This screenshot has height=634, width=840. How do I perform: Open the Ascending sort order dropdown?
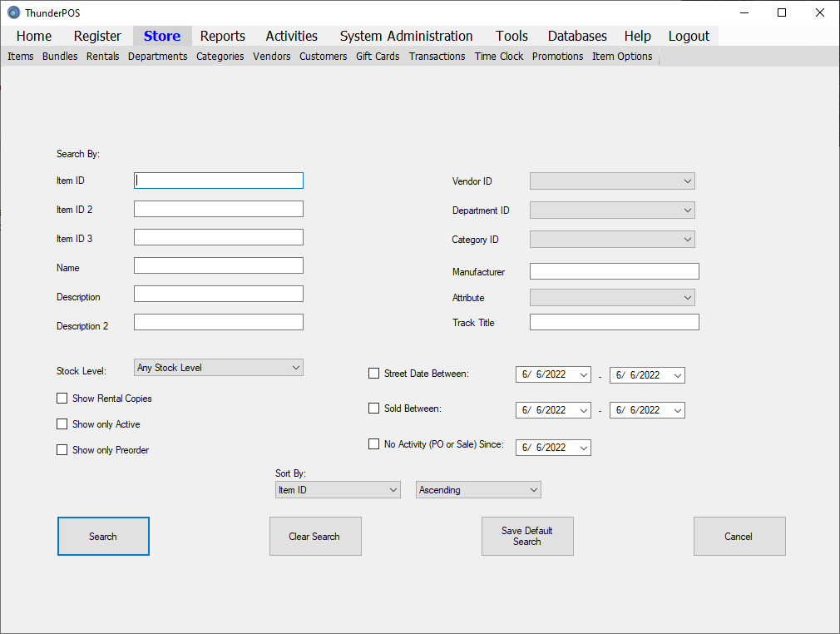[478, 490]
